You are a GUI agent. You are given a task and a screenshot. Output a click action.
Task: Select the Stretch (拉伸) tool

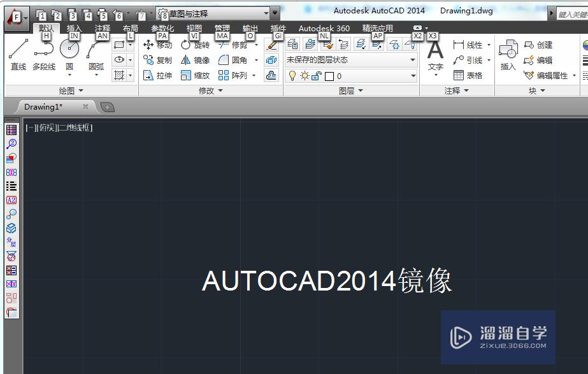click(158, 75)
